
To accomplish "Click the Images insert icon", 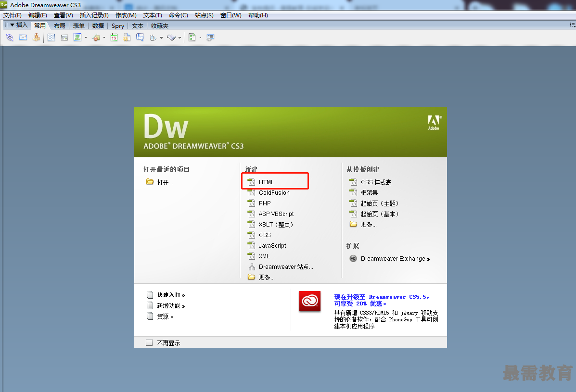I will (77, 38).
